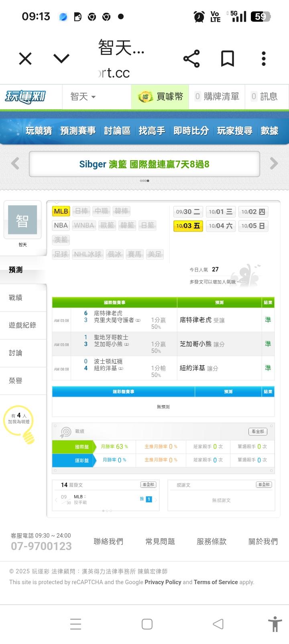The width and height of the screenshot is (289, 644).
Task: Close the browser tab with X icon
Action: point(25,59)
